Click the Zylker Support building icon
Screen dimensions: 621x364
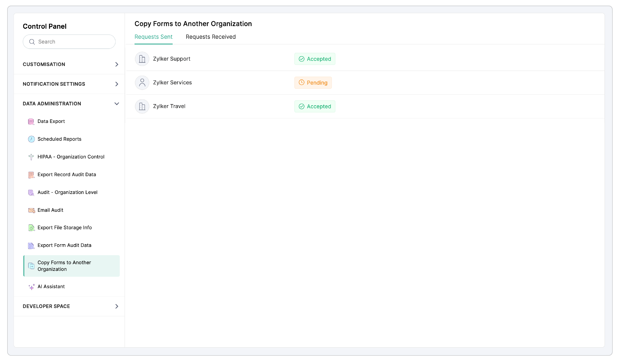coord(142,59)
